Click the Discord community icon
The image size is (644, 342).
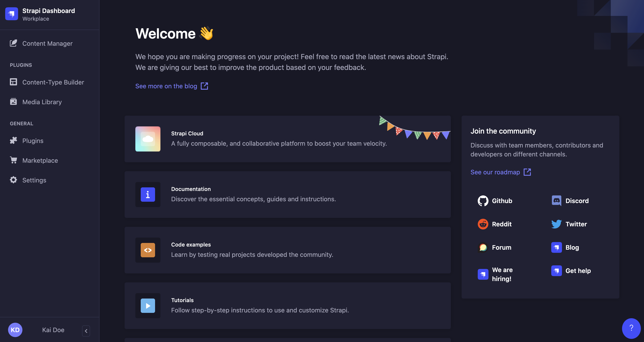point(557,200)
